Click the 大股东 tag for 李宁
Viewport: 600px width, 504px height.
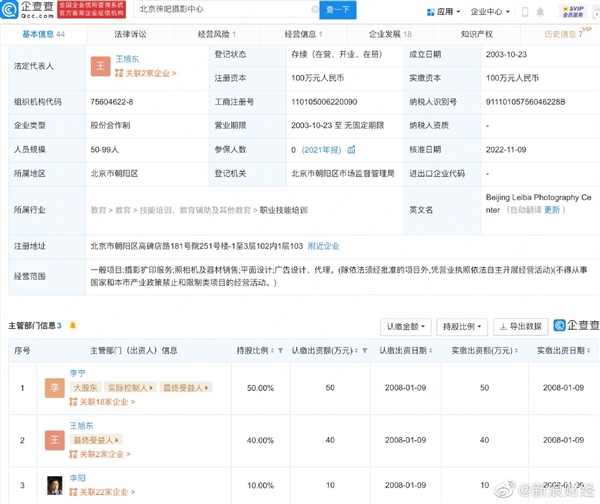click(x=85, y=388)
